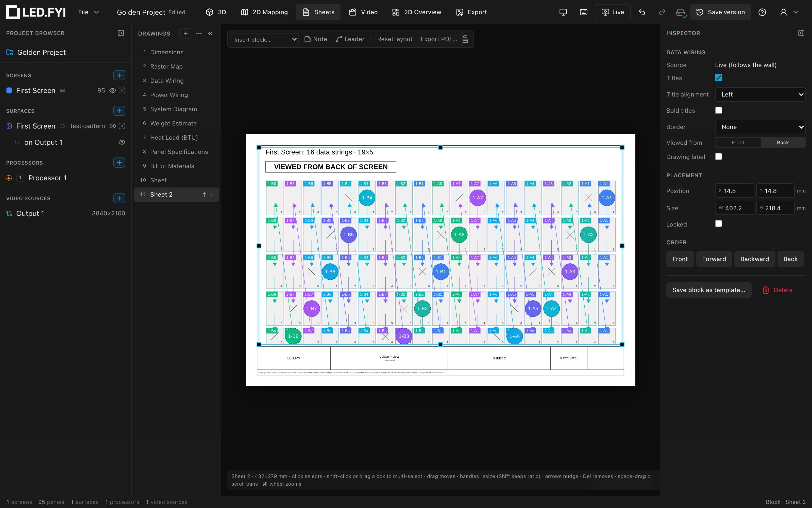Delete the selected block
Image resolution: width=812 pixels, height=508 pixels.
(x=777, y=290)
